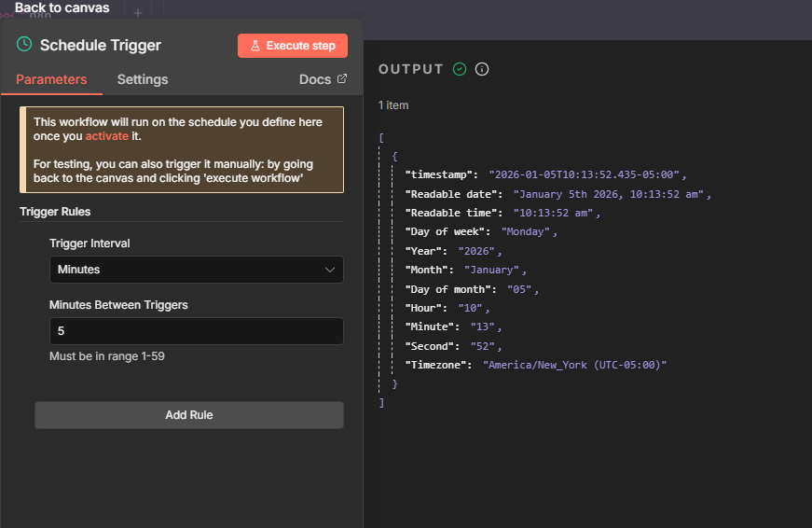
Task: Click Back to canvas
Action: coord(62,8)
